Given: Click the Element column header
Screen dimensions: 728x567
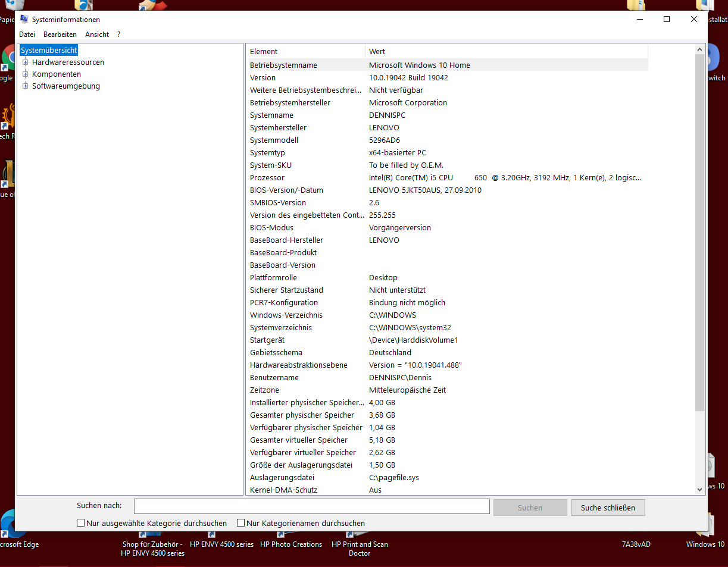Looking at the screenshot, I should [x=306, y=52].
